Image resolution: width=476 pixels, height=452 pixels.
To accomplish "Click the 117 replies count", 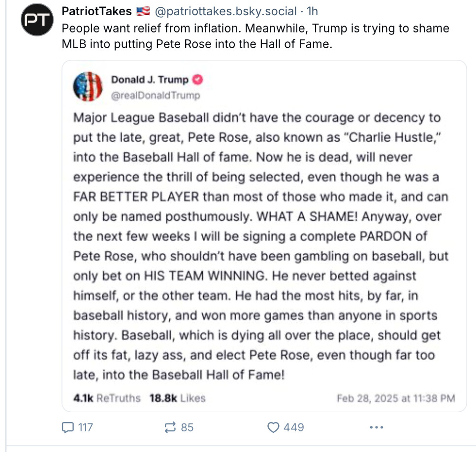I will [x=85, y=427].
